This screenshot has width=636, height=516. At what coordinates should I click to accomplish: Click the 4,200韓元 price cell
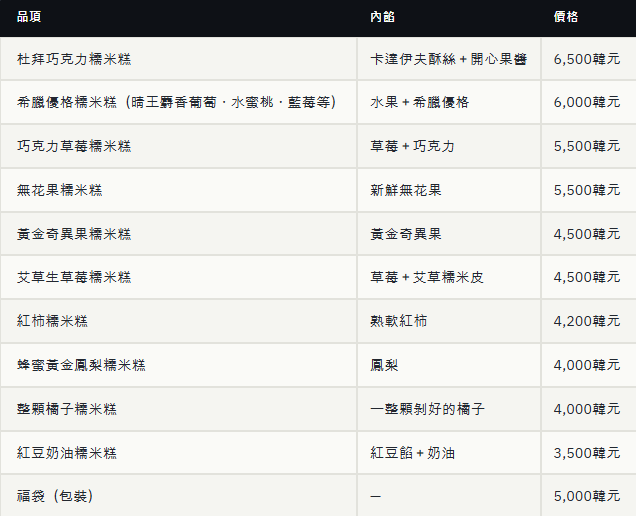[x=589, y=321]
